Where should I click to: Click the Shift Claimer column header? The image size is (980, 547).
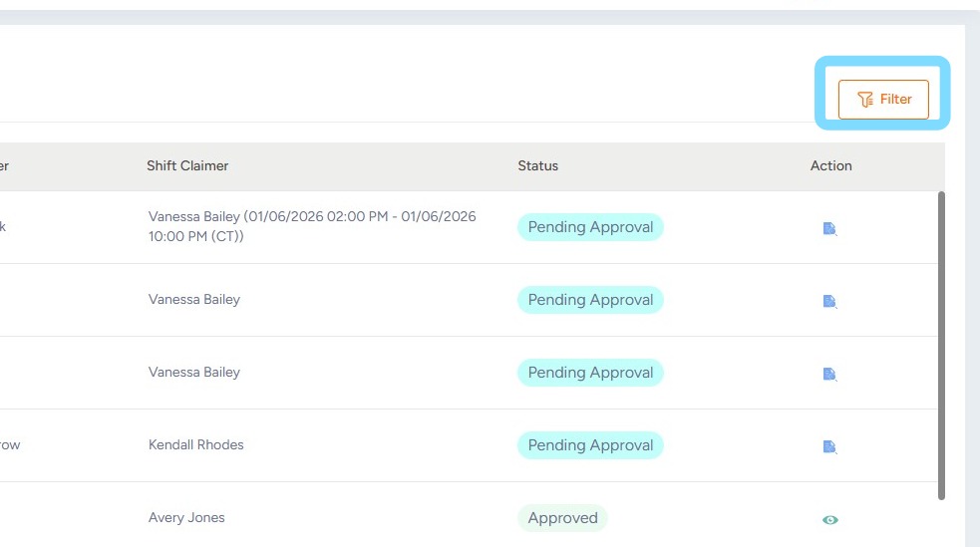[187, 165]
